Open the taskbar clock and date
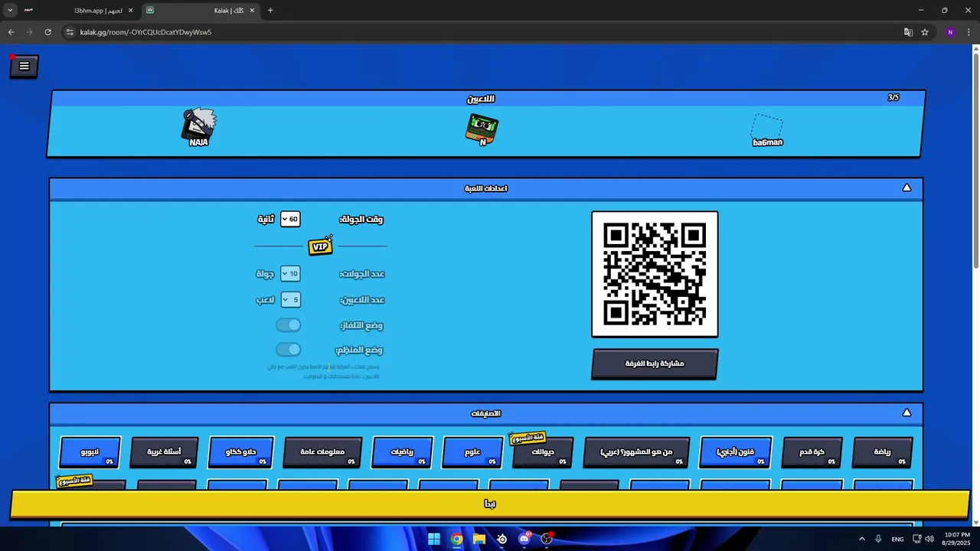This screenshot has height=551, width=980. (955, 539)
